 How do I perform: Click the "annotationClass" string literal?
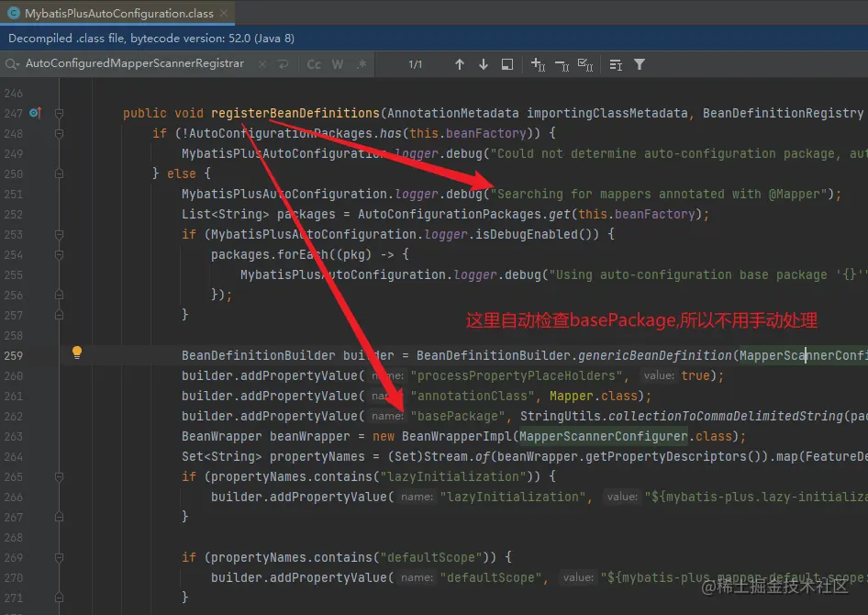pyautogui.click(x=473, y=396)
